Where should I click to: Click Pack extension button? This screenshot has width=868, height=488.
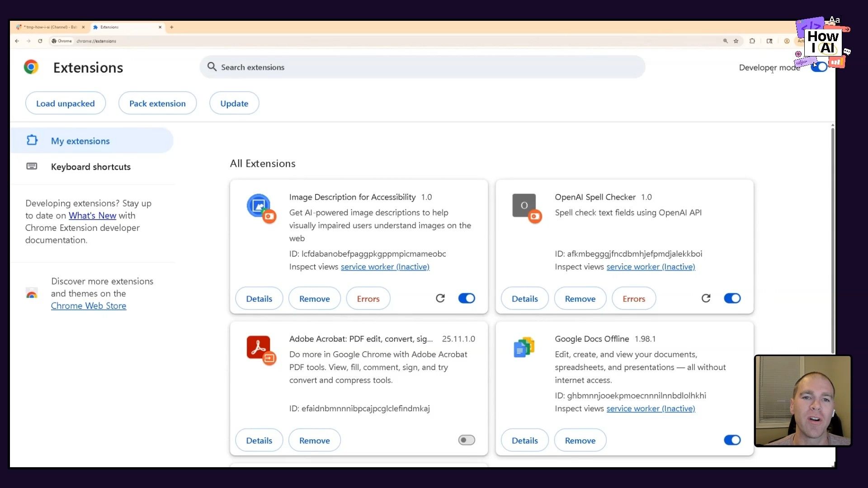(157, 103)
